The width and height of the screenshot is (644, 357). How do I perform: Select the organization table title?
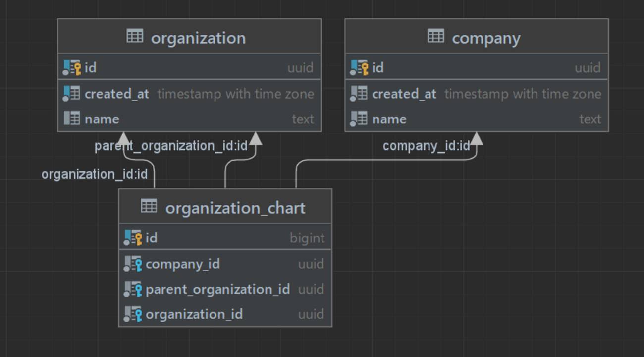click(198, 38)
